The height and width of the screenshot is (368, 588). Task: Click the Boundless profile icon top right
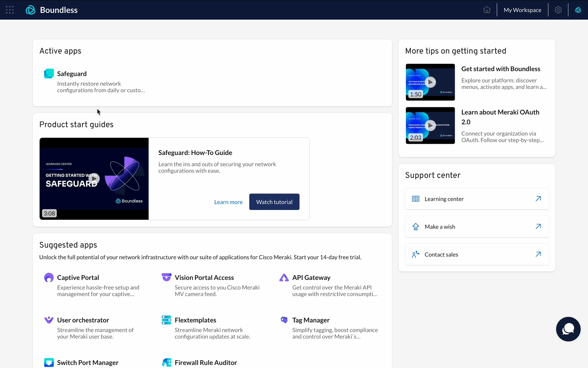point(578,10)
